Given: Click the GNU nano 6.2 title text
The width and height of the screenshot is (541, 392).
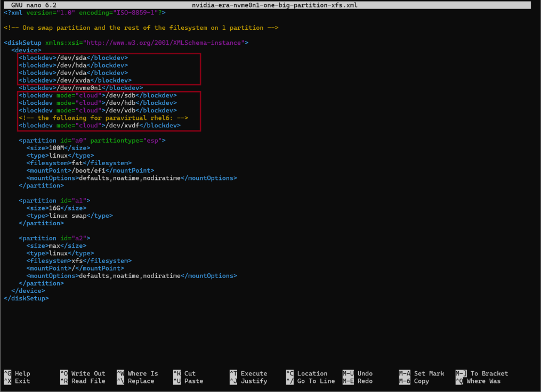Looking at the screenshot, I should (x=34, y=5).
